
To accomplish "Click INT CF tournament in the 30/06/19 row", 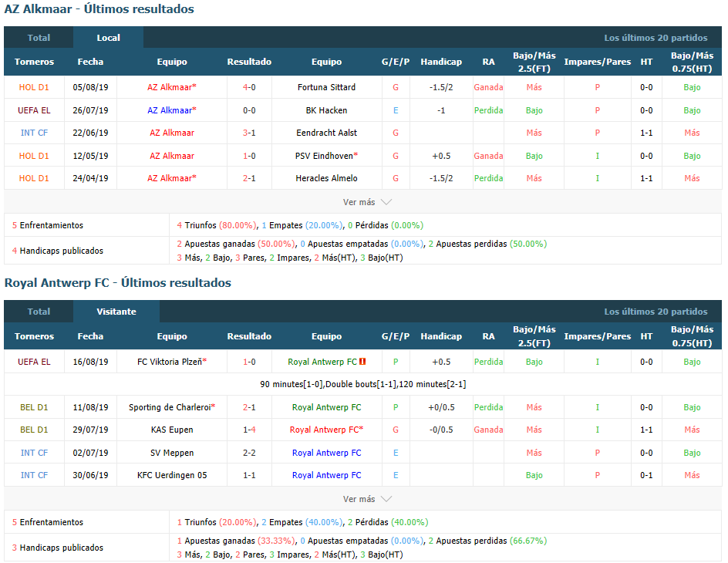I will coord(34,475).
